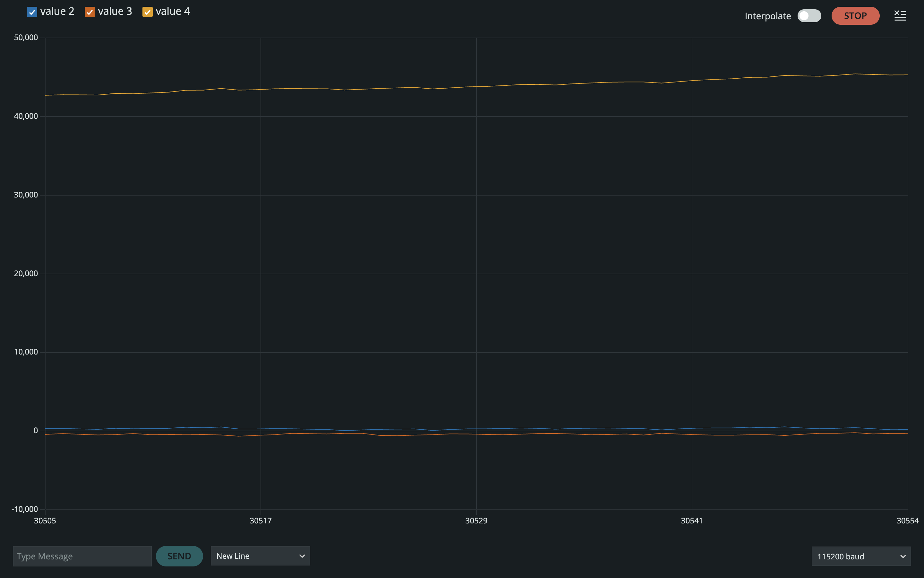Viewport: 924px width, 578px height.
Task: Click the 10,000 y-axis label
Action: (26, 352)
